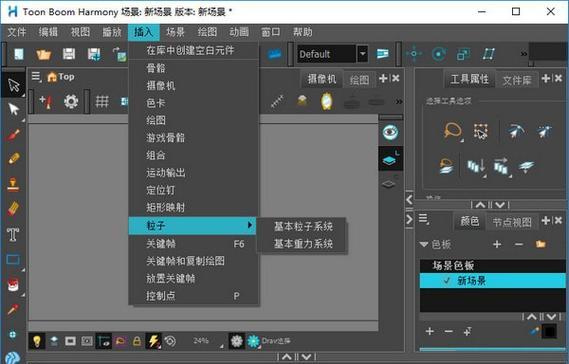This screenshot has width=569, height=364.
Task: Select the white Select arrow tool
Action: (x=13, y=109)
